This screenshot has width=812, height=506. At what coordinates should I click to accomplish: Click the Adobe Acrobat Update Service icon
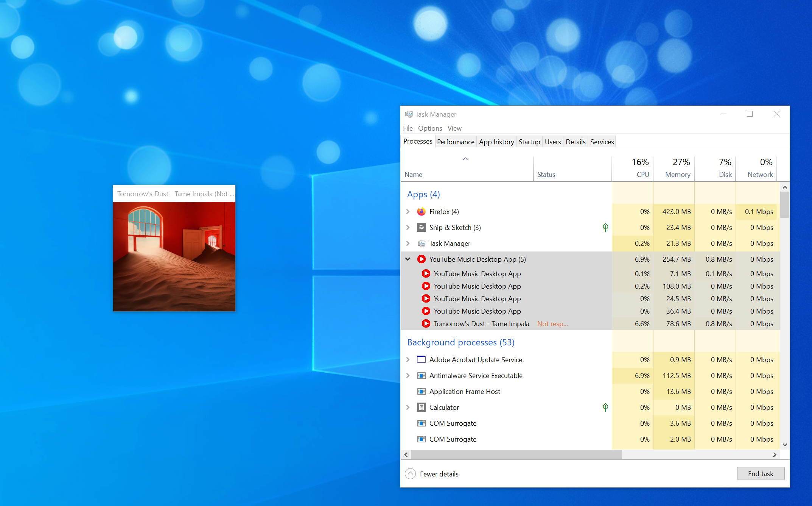click(x=421, y=359)
